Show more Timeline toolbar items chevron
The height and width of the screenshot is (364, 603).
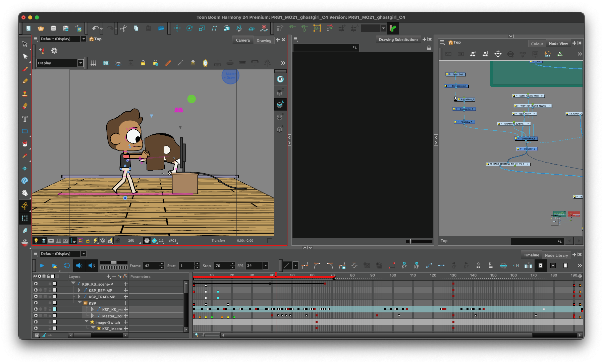tap(580, 265)
